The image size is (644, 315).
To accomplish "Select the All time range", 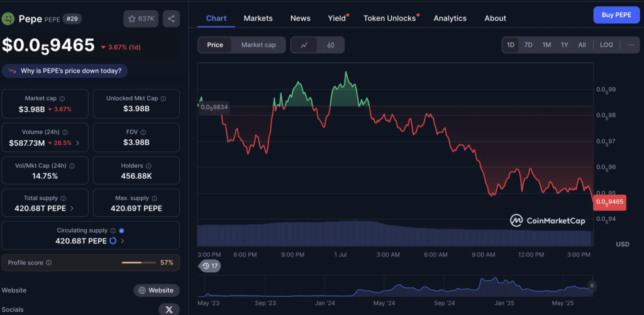I will [x=582, y=45].
